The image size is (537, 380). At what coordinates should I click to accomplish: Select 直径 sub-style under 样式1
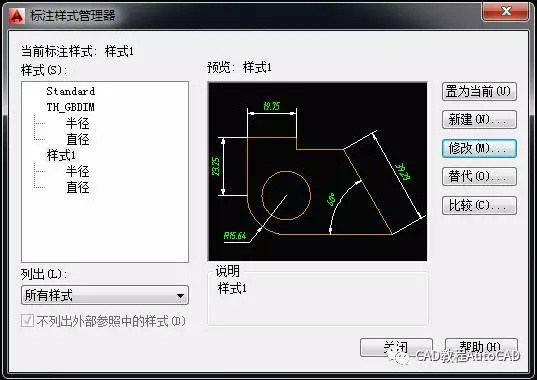coord(78,187)
